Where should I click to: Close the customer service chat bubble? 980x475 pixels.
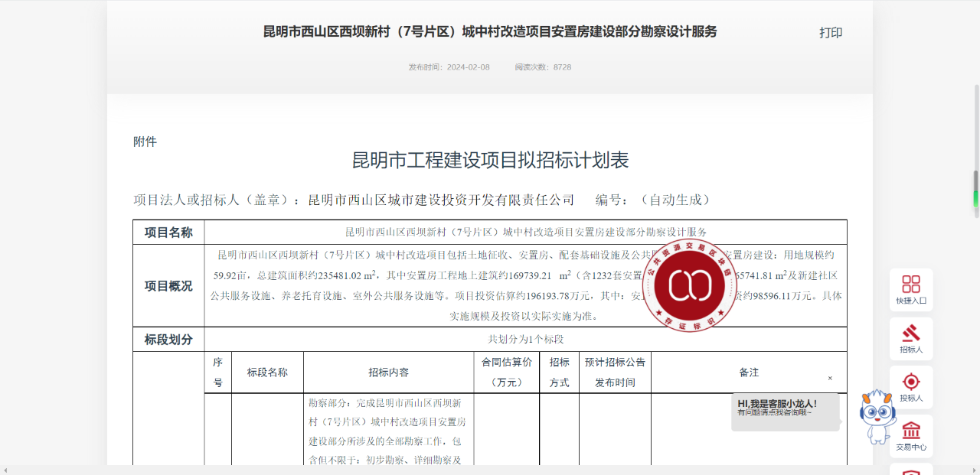pyautogui.click(x=830, y=379)
